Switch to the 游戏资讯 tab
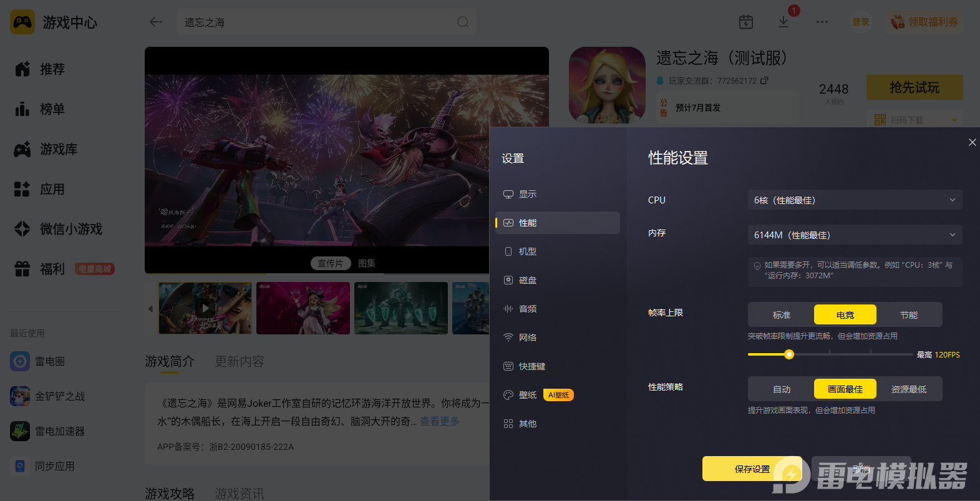The width and height of the screenshot is (980, 501). 240,494
